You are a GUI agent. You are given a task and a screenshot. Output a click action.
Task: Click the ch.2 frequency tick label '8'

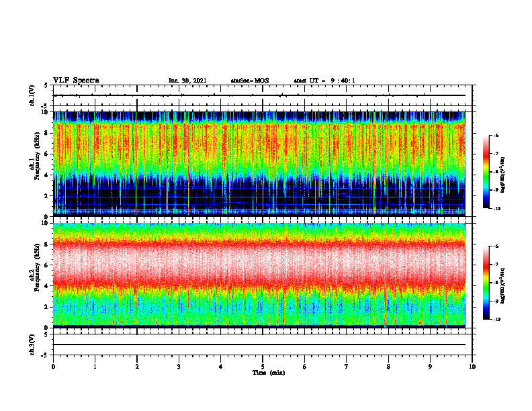click(47, 244)
